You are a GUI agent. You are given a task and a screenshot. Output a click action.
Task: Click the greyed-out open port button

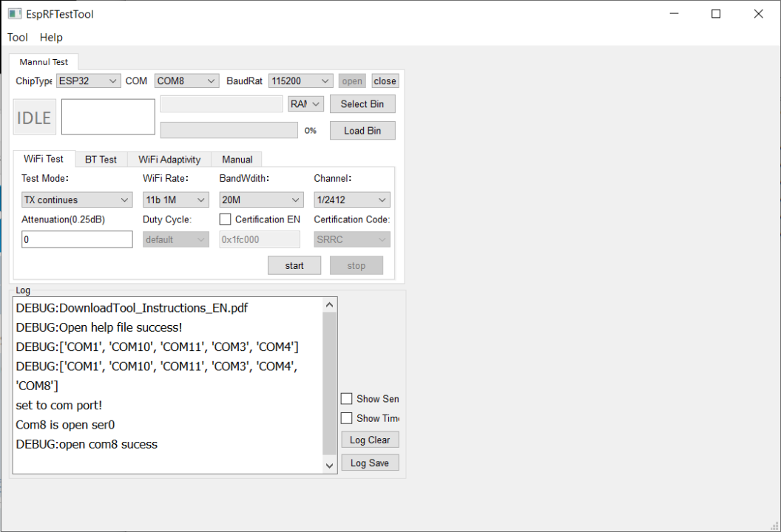coord(352,81)
